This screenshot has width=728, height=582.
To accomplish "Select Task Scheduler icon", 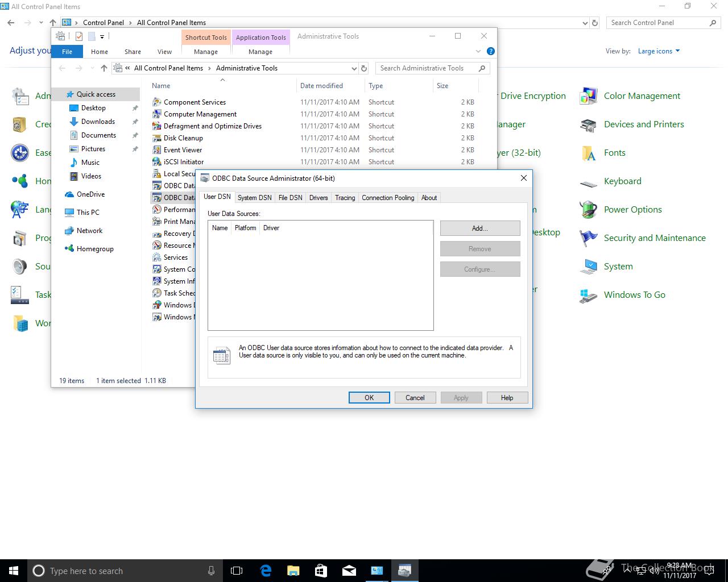I will (x=157, y=293).
